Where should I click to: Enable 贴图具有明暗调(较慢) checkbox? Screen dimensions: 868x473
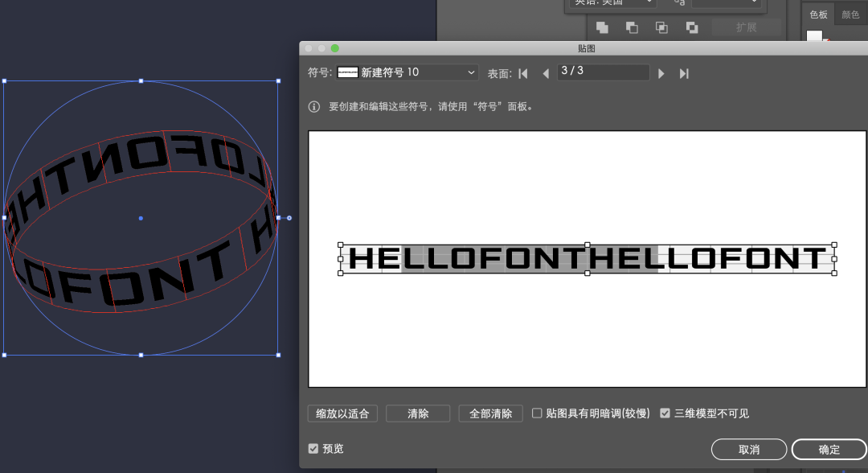[x=537, y=413]
